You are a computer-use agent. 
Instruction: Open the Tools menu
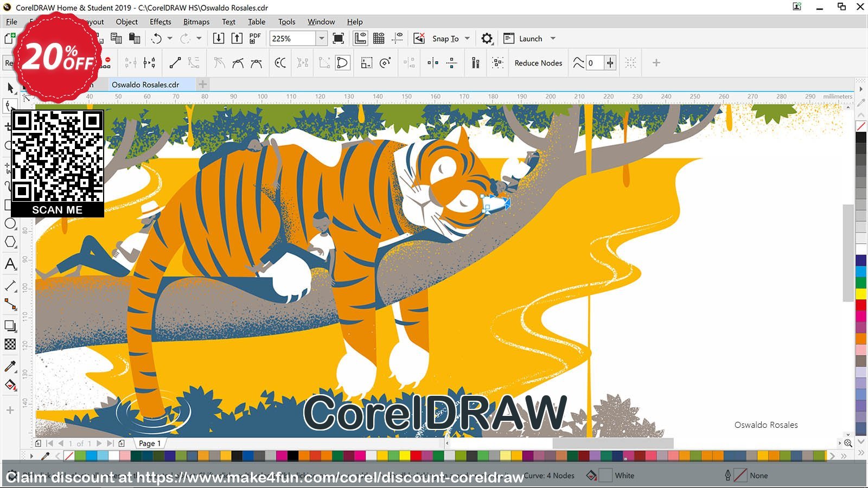[x=286, y=22]
